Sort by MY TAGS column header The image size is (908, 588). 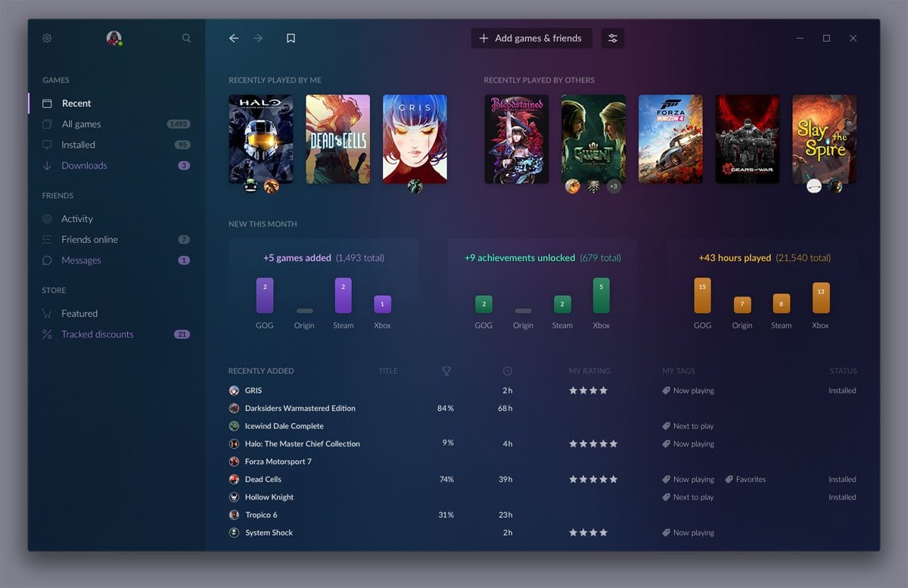pos(679,371)
